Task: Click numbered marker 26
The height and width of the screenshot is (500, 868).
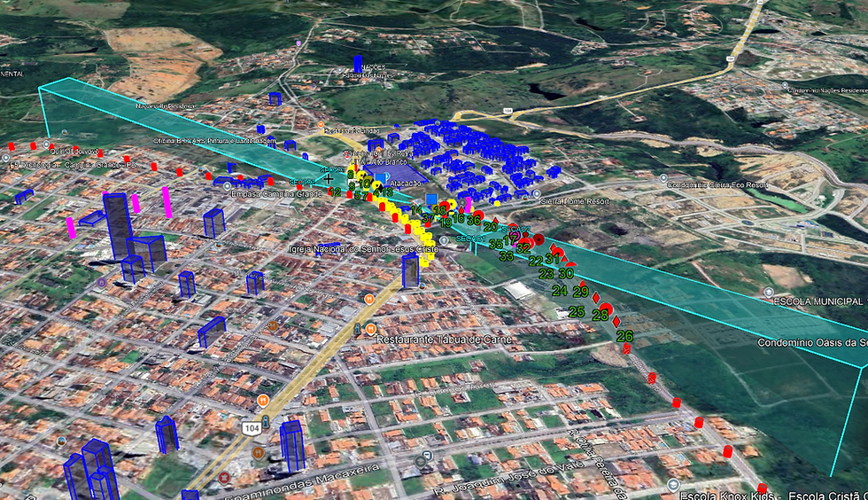Action: [x=624, y=336]
